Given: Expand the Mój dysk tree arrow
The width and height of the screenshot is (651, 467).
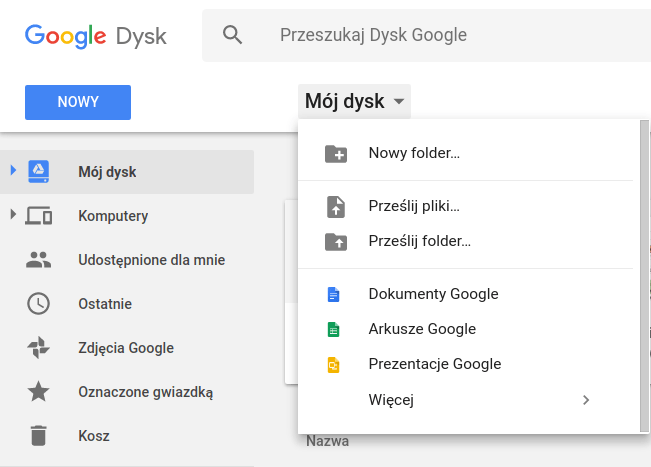Looking at the screenshot, I should point(13,170).
